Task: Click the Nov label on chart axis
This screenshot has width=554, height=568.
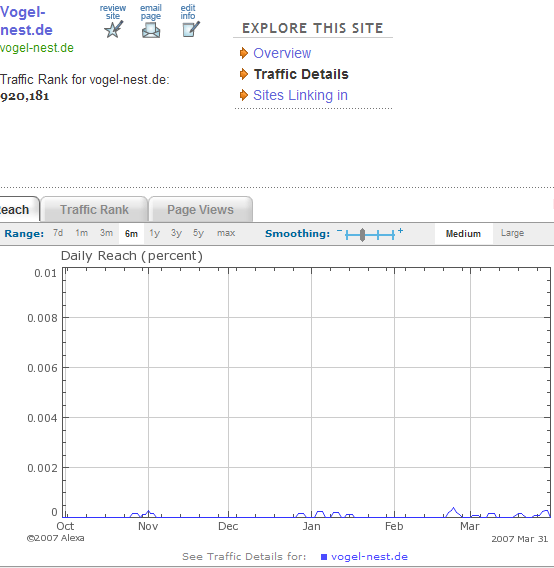Action: pyautogui.click(x=148, y=526)
